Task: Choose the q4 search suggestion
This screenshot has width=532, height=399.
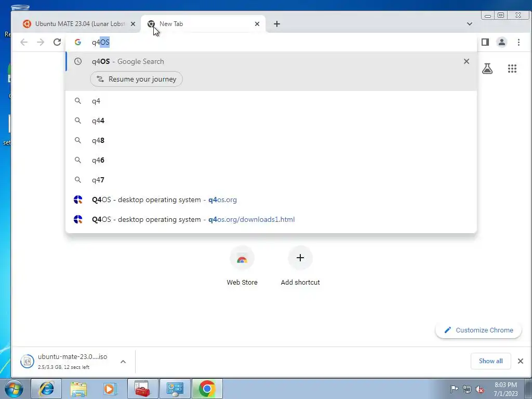Action: click(271, 101)
